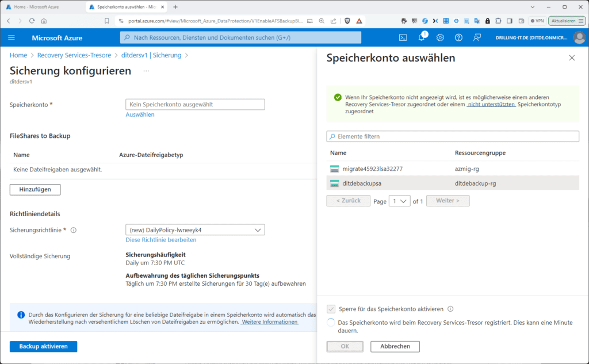
Task: Click Weitere Informationen link
Action: coord(270,322)
